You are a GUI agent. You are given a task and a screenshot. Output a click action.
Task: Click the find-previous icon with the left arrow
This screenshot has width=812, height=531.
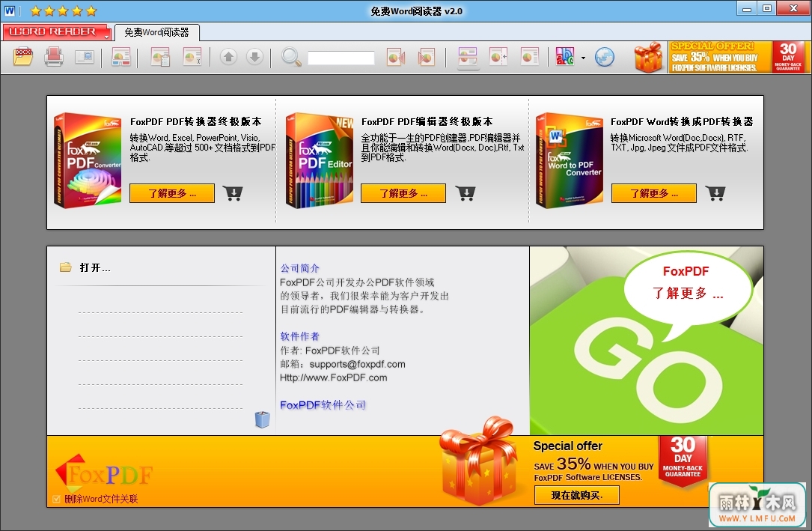pos(396,57)
